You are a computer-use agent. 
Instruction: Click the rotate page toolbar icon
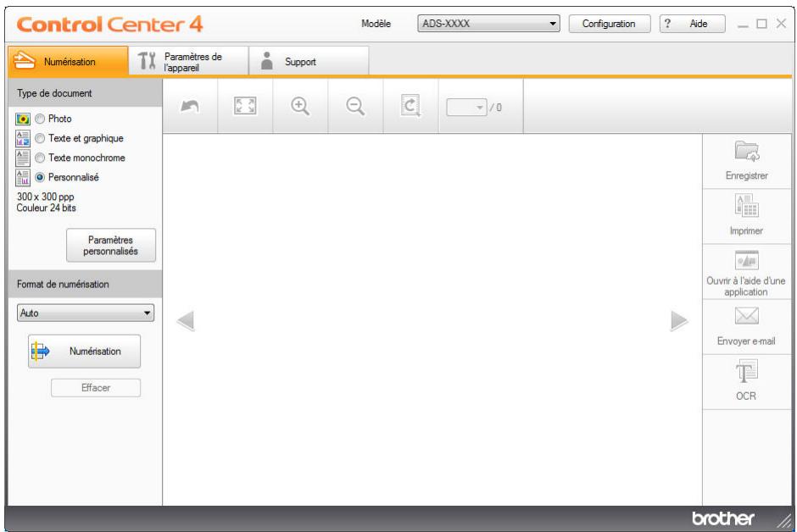point(410,106)
